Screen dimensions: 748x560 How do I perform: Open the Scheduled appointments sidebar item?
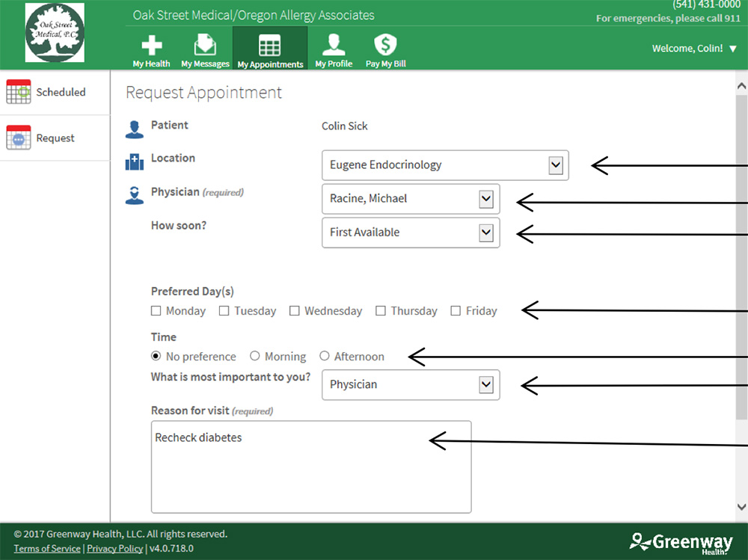tap(55, 92)
